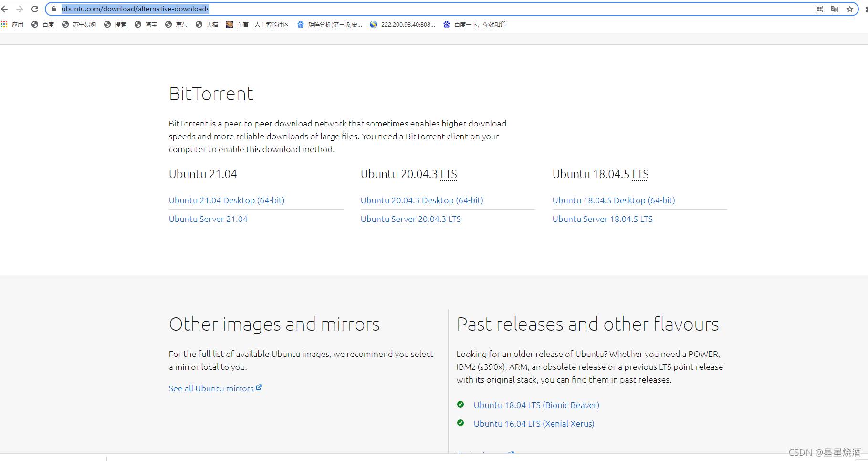The image size is (868, 461).
Task: Download Ubuntu 20.04.3 Desktop (64-bit) torrent
Action: click(x=422, y=200)
